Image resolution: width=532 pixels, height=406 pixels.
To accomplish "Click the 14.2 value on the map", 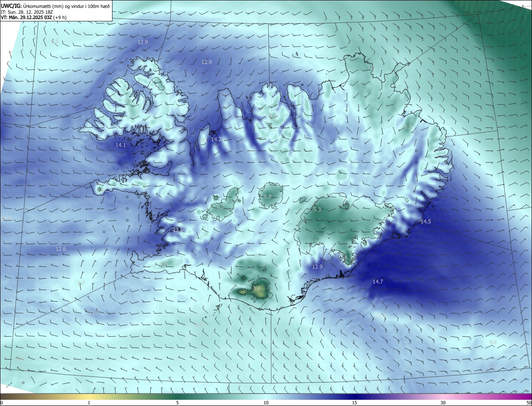I will (216, 139).
